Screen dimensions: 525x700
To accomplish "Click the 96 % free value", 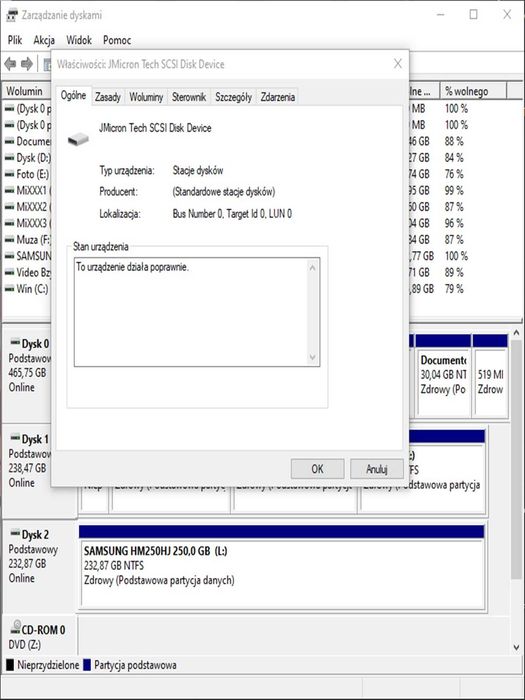I will pos(454,223).
